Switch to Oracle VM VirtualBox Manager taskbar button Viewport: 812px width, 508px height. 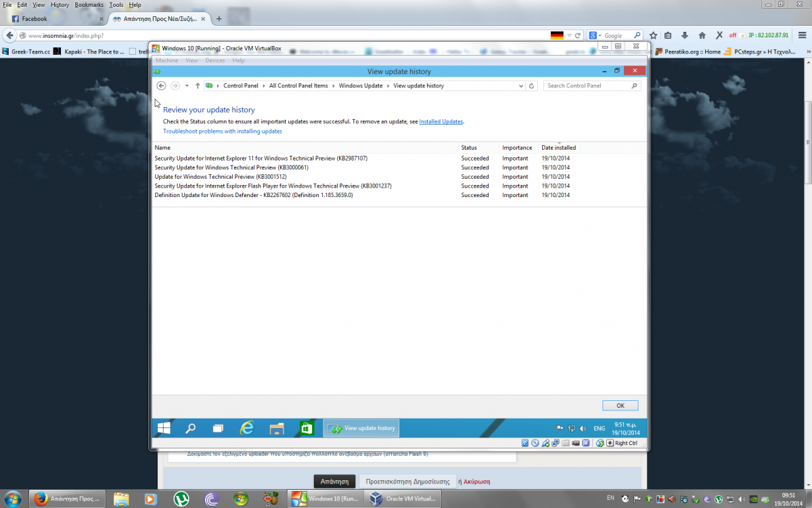pyautogui.click(x=403, y=499)
